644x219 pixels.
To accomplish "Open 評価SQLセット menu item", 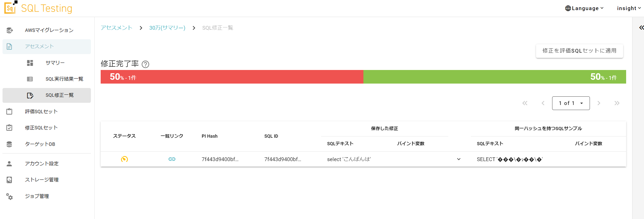I will click(47, 111).
